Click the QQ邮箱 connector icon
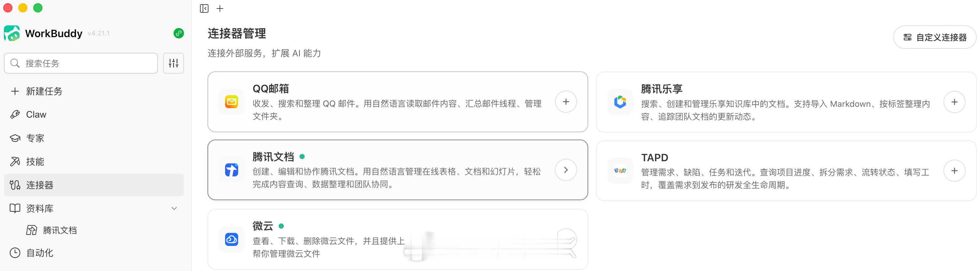This screenshot has height=271, width=980. point(231,102)
